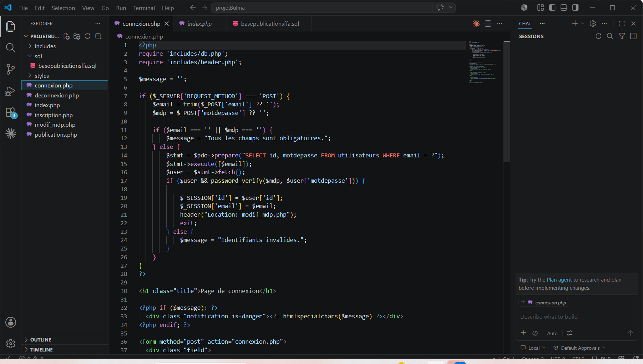This screenshot has width=643, height=364.
Task: Select the CHAT panel tab
Action: coord(525,24)
